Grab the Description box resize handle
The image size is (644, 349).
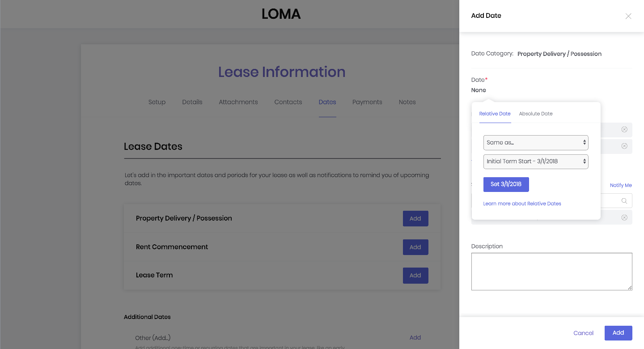click(x=630, y=288)
